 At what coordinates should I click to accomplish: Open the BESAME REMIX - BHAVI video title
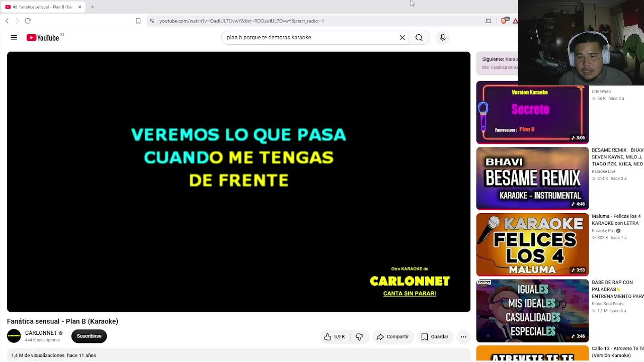click(618, 157)
